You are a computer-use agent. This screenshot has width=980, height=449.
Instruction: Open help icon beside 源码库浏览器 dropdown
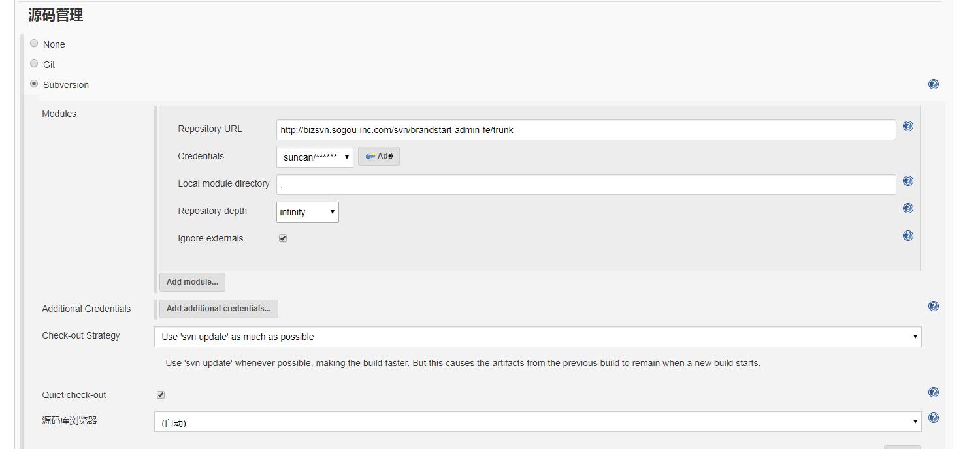pos(934,418)
